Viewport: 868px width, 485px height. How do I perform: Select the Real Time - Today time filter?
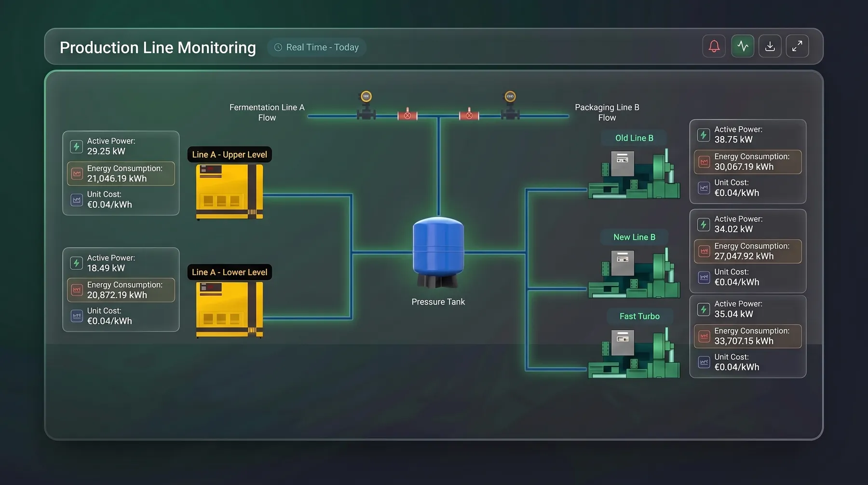[x=317, y=47]
